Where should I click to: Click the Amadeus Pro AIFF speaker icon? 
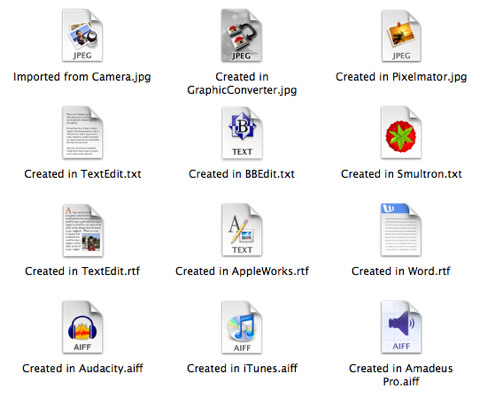coord(401,327)
